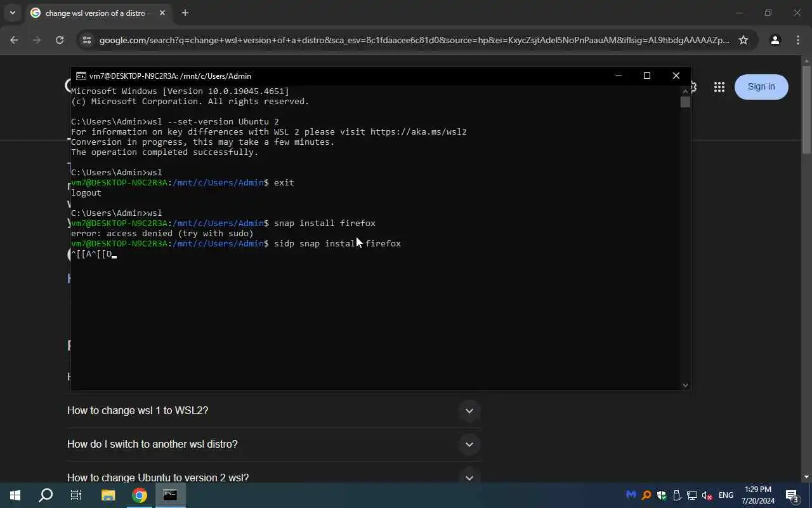Open a new Chrome tab
812x508 pixels.
[x=185, y=13]
